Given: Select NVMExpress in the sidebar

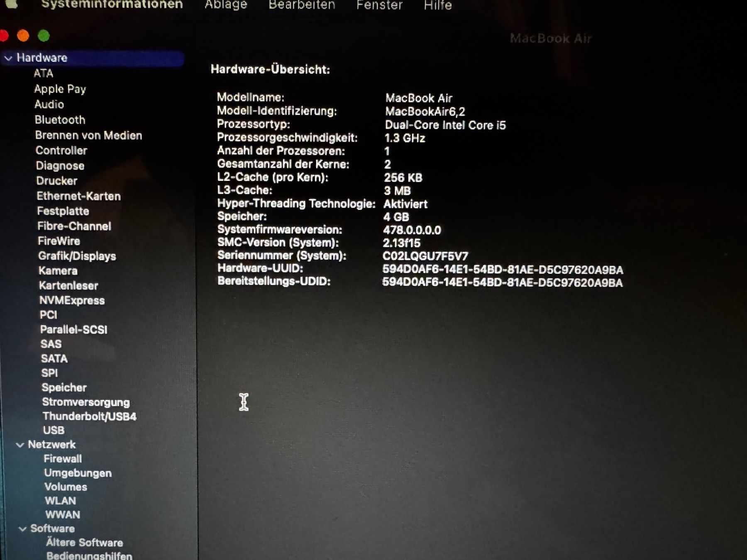Looking at the screenshot, I should pos(72,300).
